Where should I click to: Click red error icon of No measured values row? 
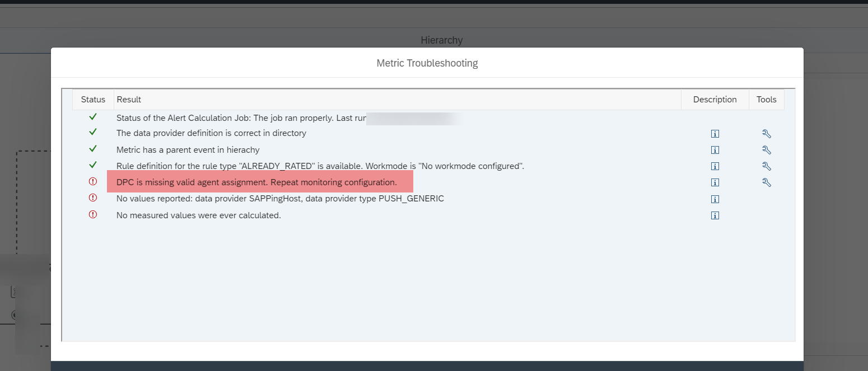pos(93,214)
